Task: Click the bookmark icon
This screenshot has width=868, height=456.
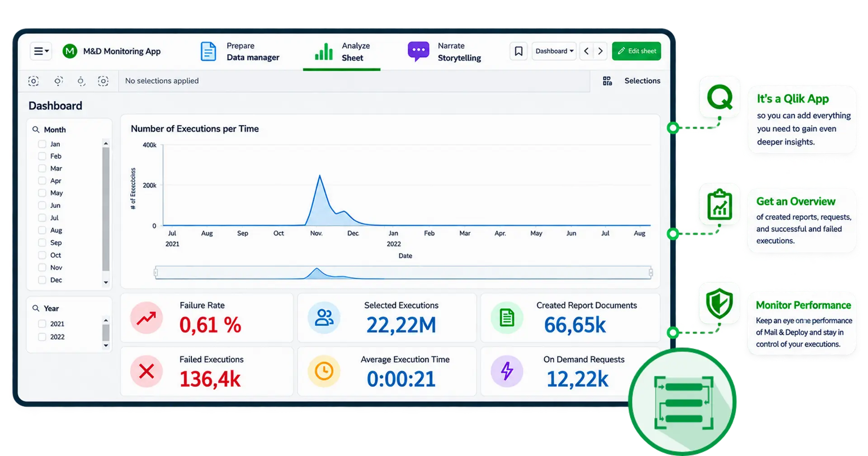Action: [519, 51]
